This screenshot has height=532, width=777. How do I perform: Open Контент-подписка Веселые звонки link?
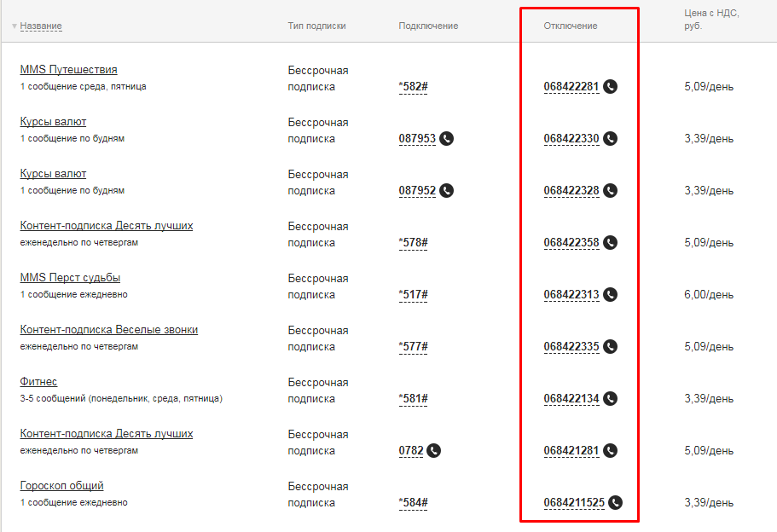(108, 330)
